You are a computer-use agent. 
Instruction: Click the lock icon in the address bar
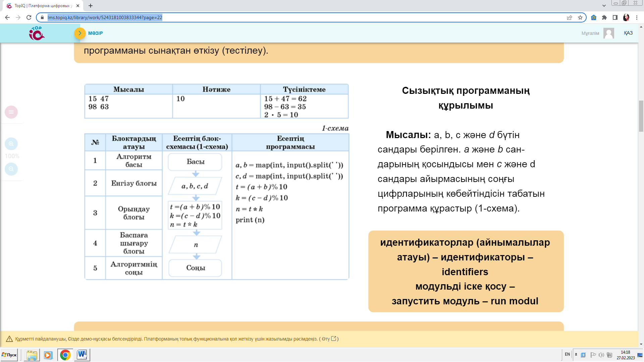pyautogui.click(x=42, y=17)
